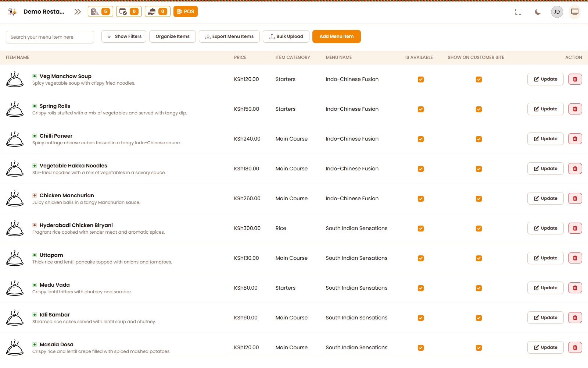Click the Idli Sambar item name
Screen dimensions: 588x368
point(55,315)
